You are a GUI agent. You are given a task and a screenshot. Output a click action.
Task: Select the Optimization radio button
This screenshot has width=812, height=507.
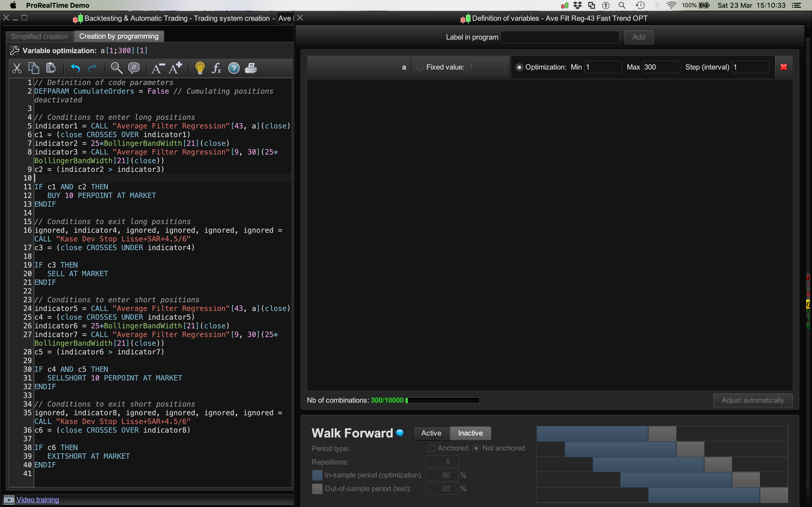519,67
